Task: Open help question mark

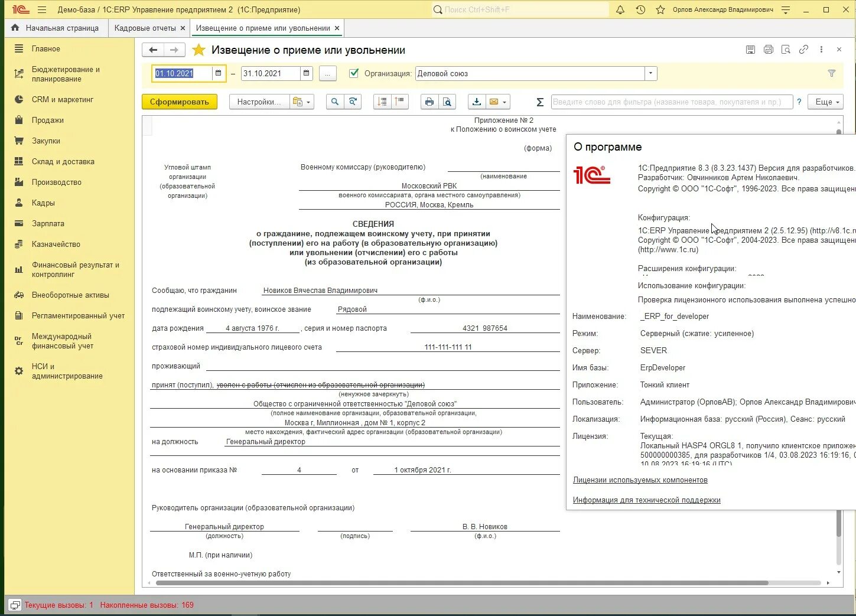Action: (x=799, y=102)
